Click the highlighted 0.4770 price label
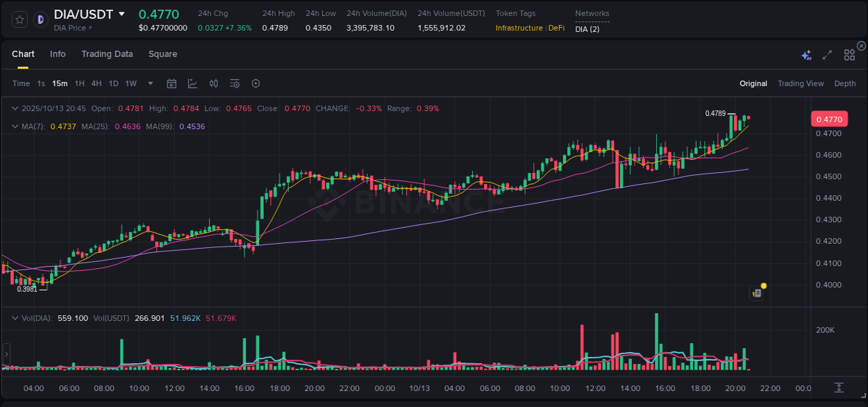The image size is (868, 407). [x=829, y=119]
